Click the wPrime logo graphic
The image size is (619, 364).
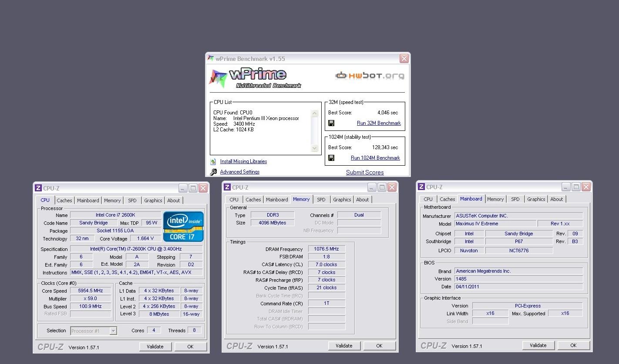(x=256, y=79)
